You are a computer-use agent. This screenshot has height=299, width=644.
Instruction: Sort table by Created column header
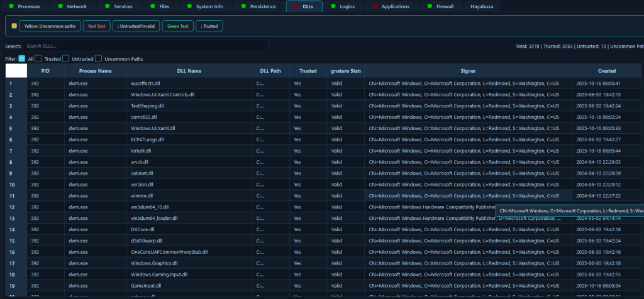(x=606, y=71)
